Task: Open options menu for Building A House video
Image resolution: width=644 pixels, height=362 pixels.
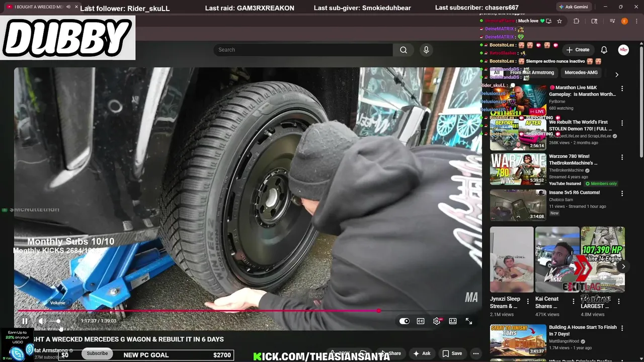Action: point(622,328)
